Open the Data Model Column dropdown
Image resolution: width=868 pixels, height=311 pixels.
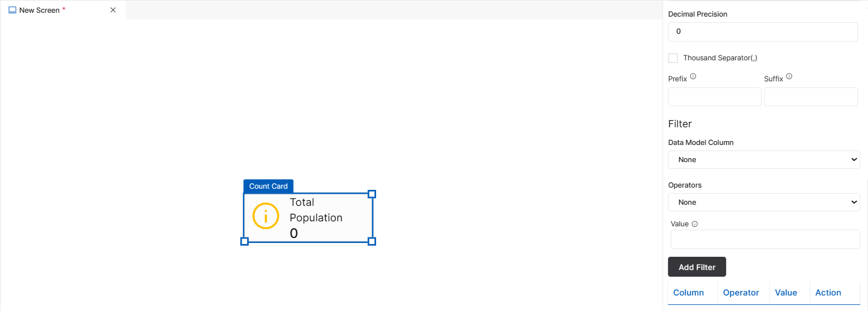pos(764,159)
